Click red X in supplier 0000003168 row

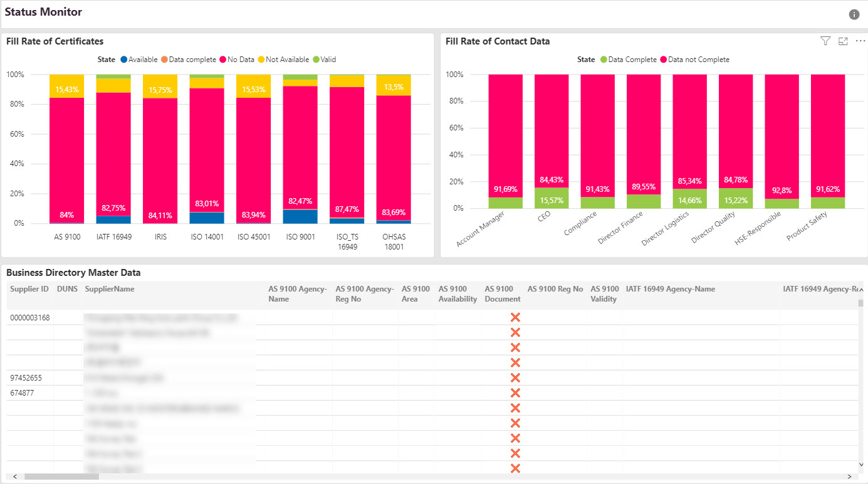point(515,317)
